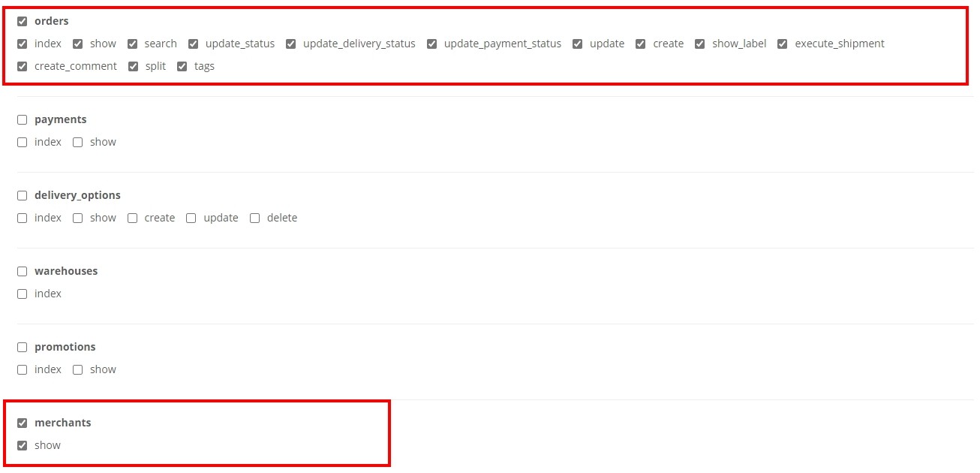Check index permission under promotions
The height and width of the screenshot is (473, 980).
22,369
